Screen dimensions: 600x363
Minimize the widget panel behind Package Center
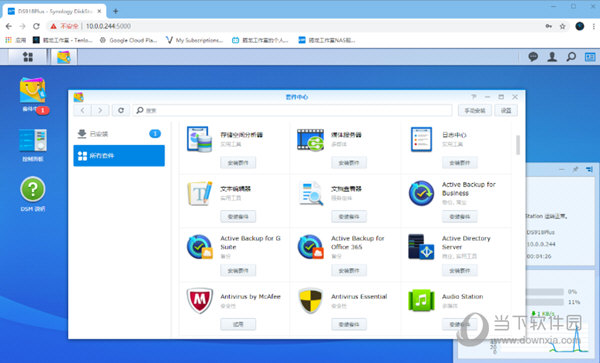tap(561, 169)
